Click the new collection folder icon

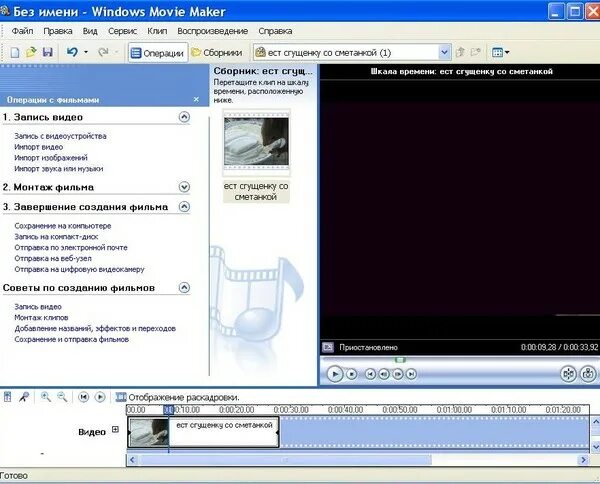(x=476, y=52)
